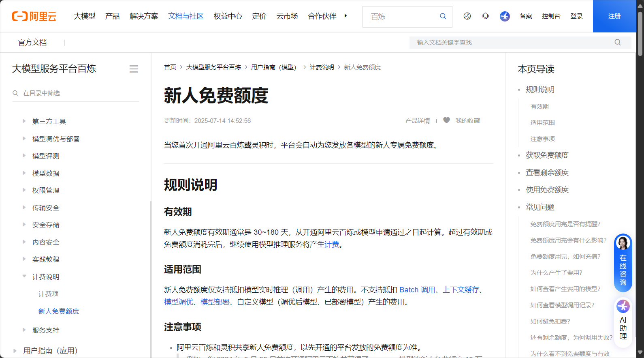Open the globe language icon
This screenshot has height=358, width=644.
(467, 16)
